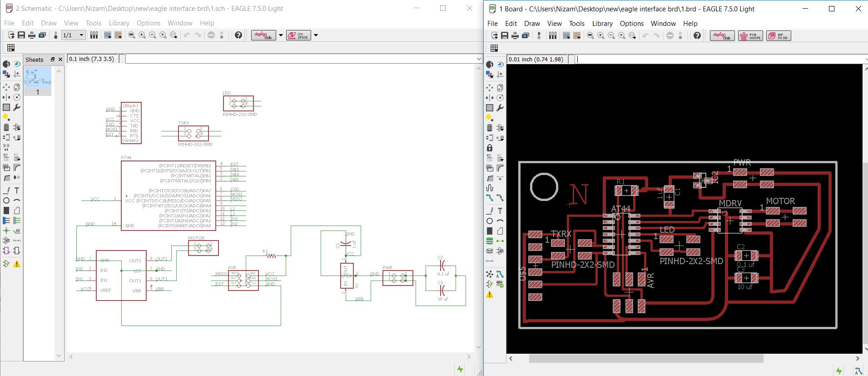Open the Library menu in the Schematic window
The width and height of the screenshot is (868, 376).
click(119, 23)
